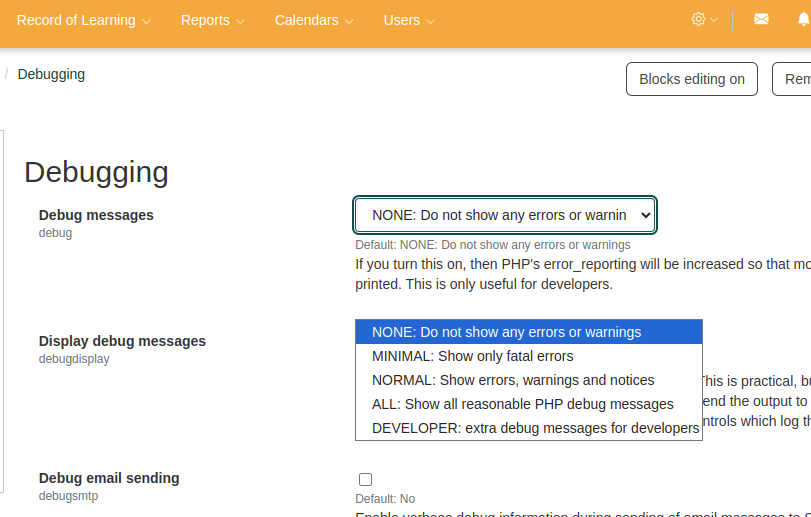Click the partially visible Rem button
The image size is (811, 517).
pos(794,79)
